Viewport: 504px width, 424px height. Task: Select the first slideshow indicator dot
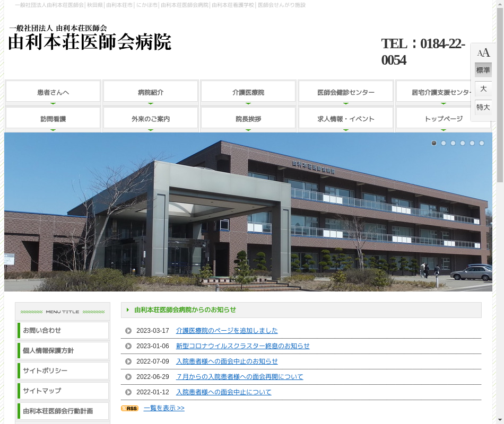coord(434,143)
